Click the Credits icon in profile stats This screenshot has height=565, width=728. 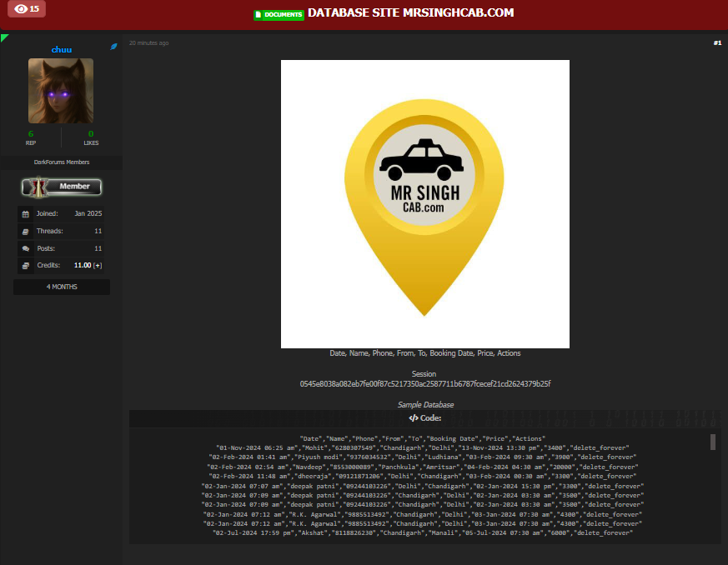25,265
